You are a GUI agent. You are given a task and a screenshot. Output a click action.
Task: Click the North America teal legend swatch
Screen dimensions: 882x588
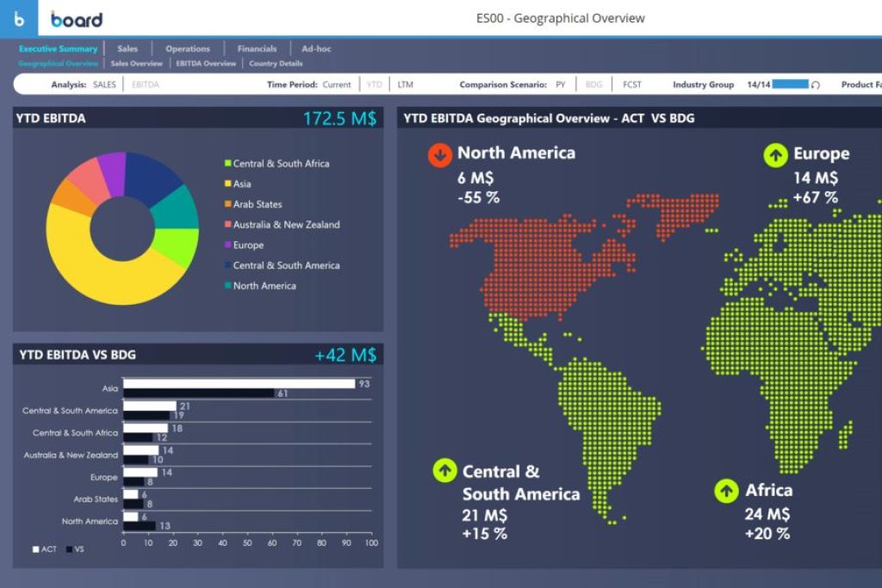tap(227, 285)
